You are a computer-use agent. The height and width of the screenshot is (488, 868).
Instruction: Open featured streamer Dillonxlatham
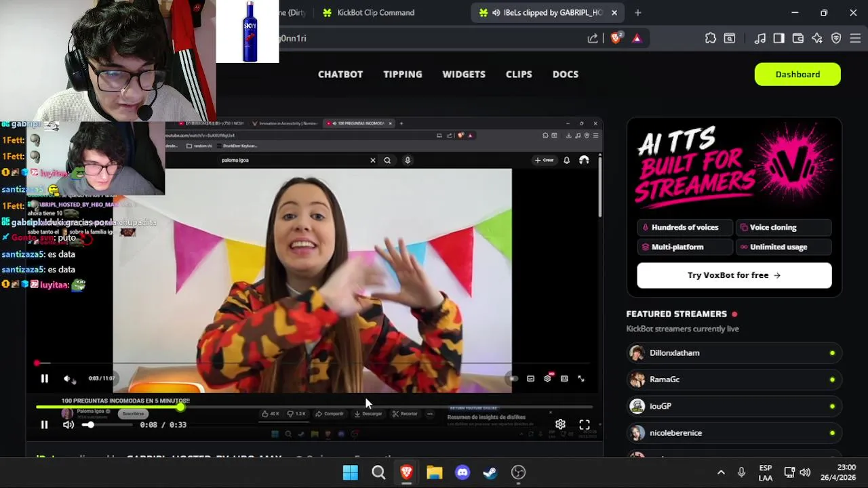tap(734, 353)
